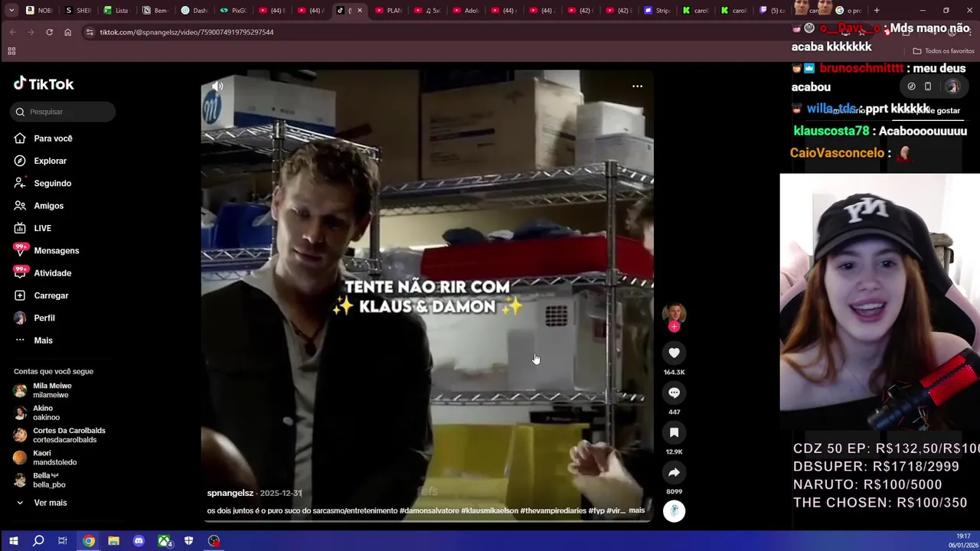Open the Windows Start menu
980x551 pixels.
point(13,541)
